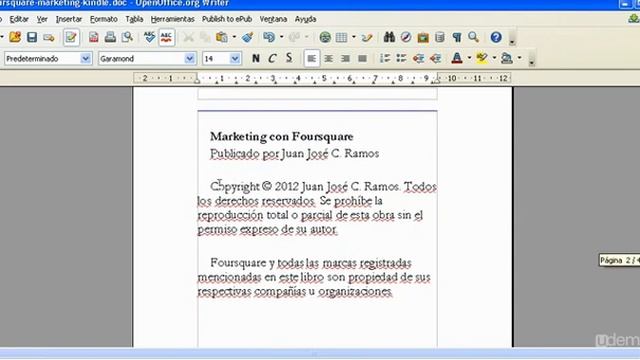
Task: Open the Gallery icon
Action: point(423,37)
